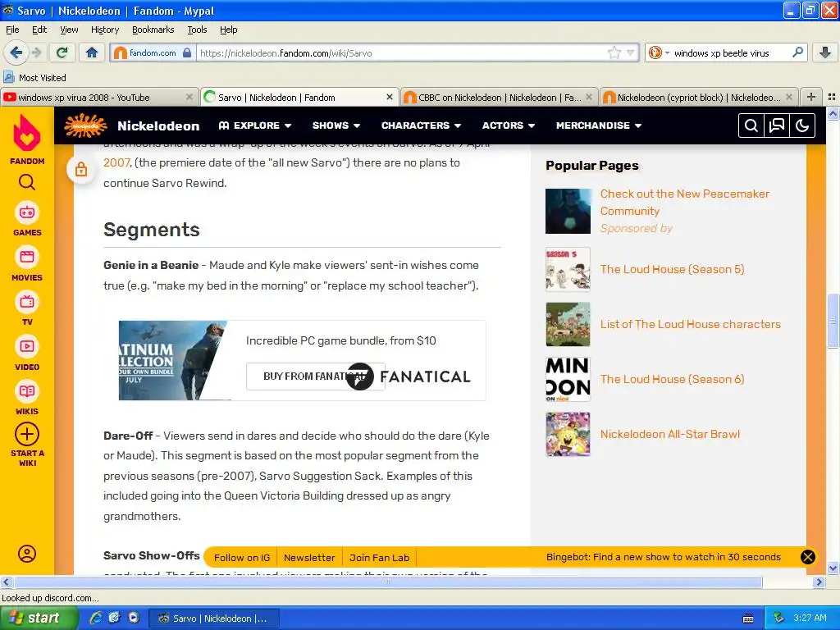Open Nickelodeon All-Star Brawl link
Image resolution: width=840 pixels, height=630 pixels.
pos(669,434)
